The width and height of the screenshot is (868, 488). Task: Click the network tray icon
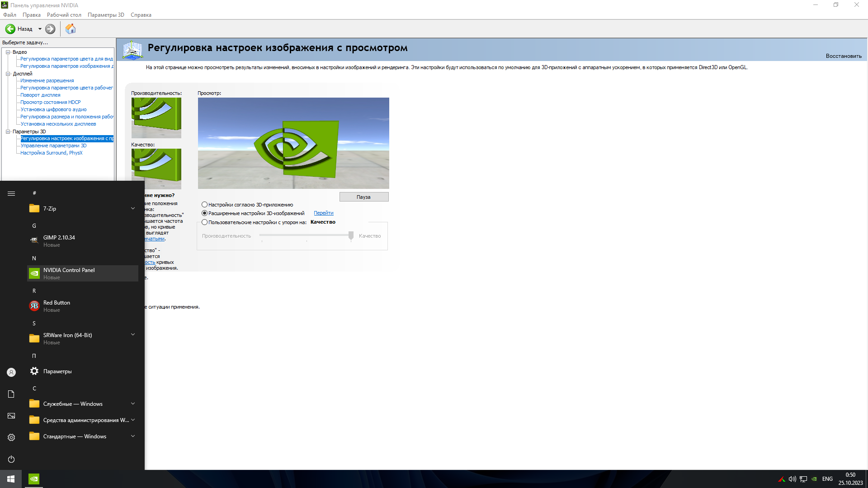pos(803,479)
